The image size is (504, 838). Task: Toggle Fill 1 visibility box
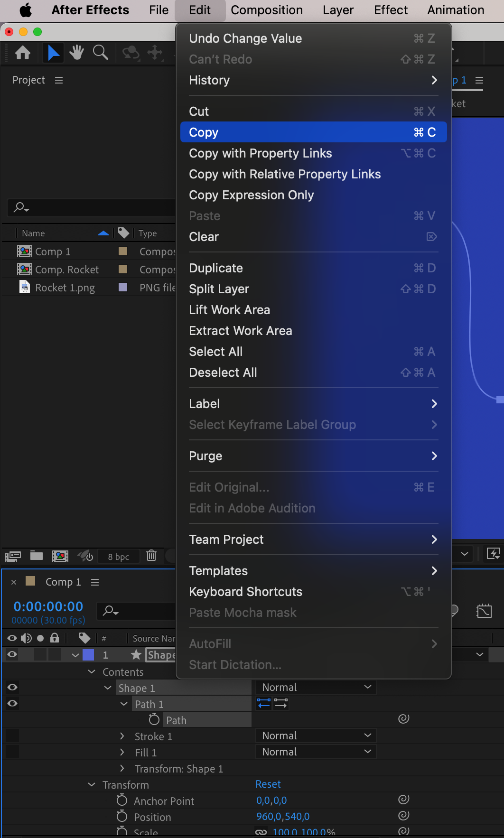click(x=12, y=752)
